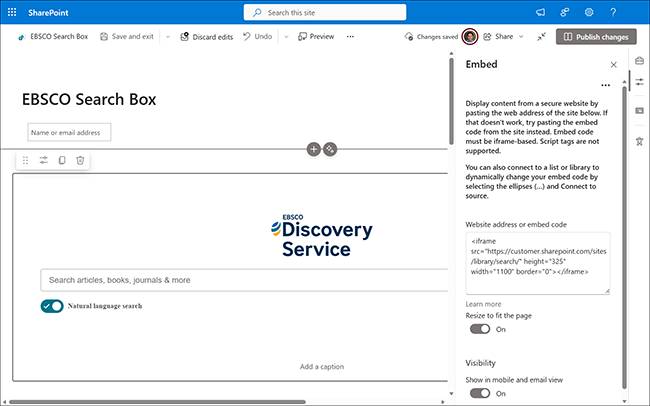Click the collapse arrows icon
The image size is (650, 406).
541,36
